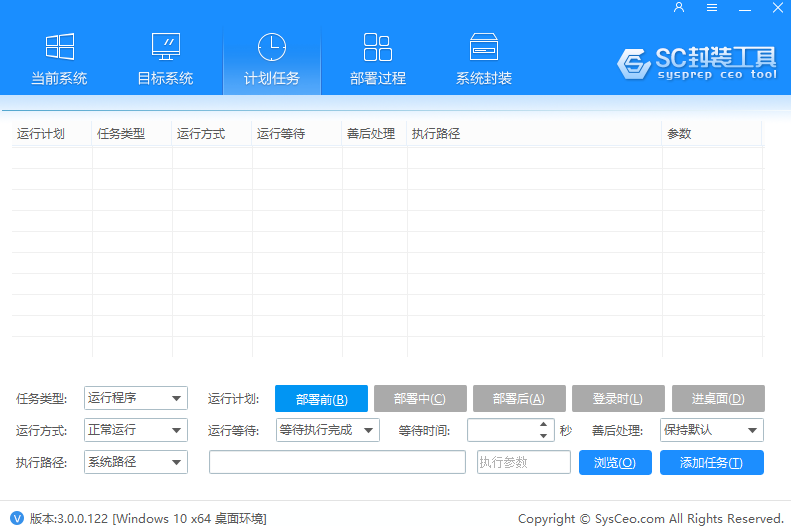Select the 计划任务 clock icon
Screen dimensions: 791x528
(x=272, y=47)
